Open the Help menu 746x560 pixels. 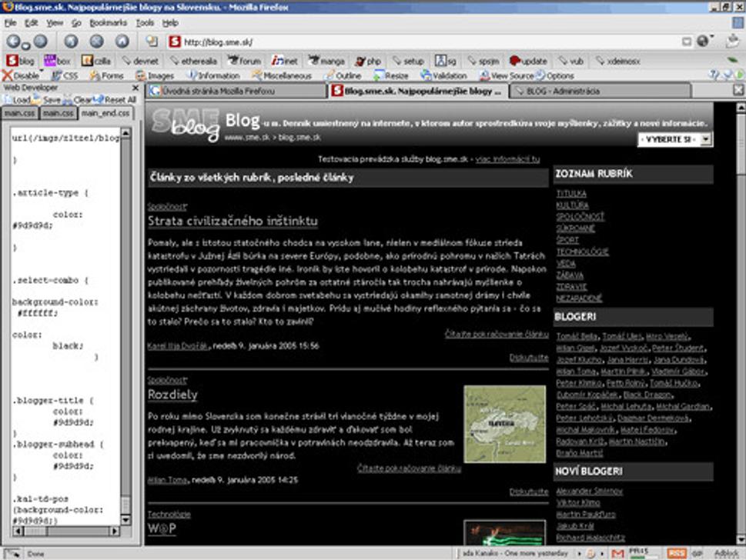170,23
